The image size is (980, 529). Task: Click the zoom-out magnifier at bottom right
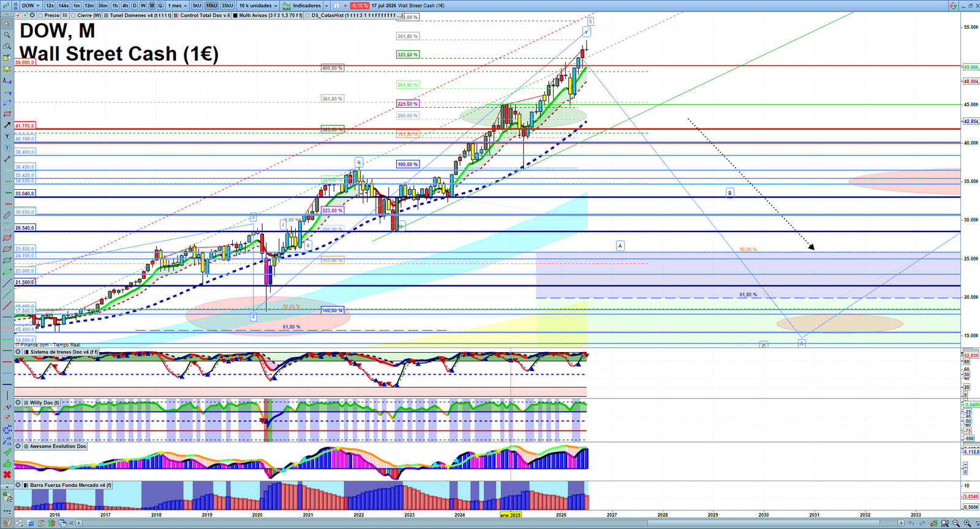click(x=956, y=523)
